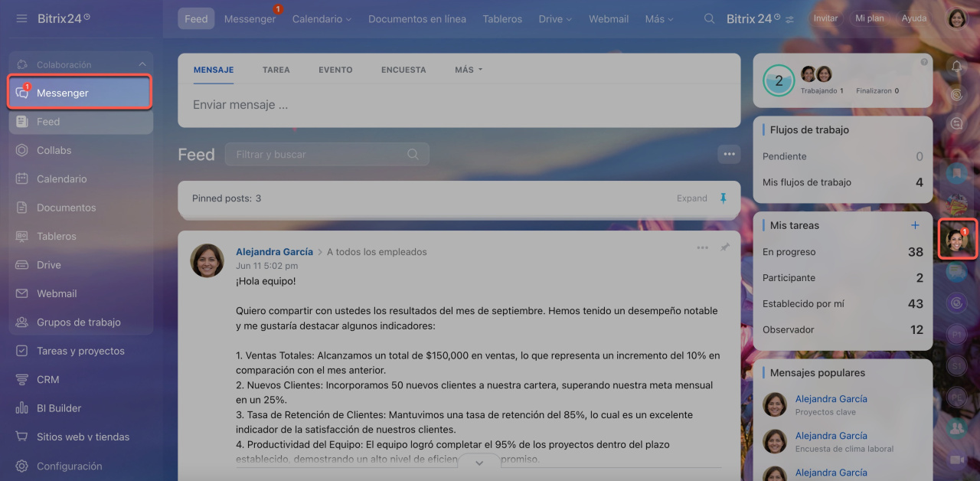Open Documentos en línea in the top menu
Viewport: 980px width, 481px height.
coord(417,19)
